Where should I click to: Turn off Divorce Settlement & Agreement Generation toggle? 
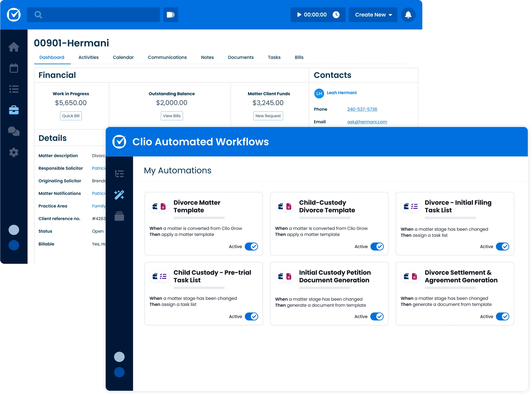502,316
